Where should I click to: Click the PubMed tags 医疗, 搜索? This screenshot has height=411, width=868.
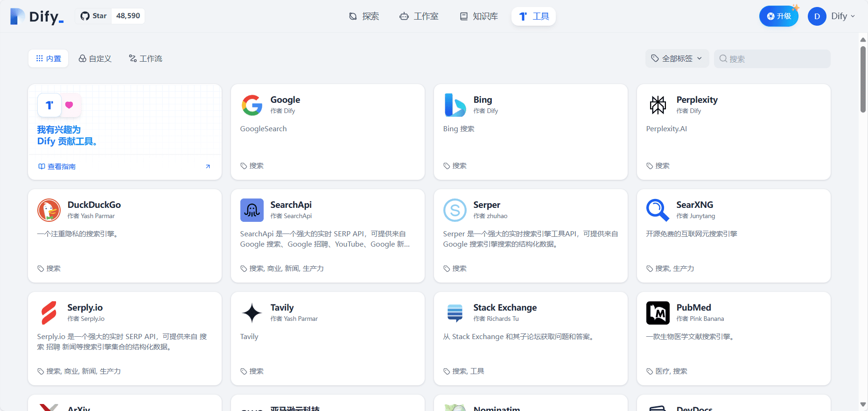tap(671, 371)
